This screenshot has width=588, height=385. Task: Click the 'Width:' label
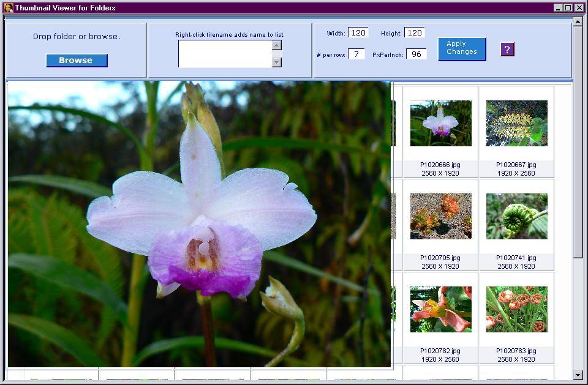336,34
